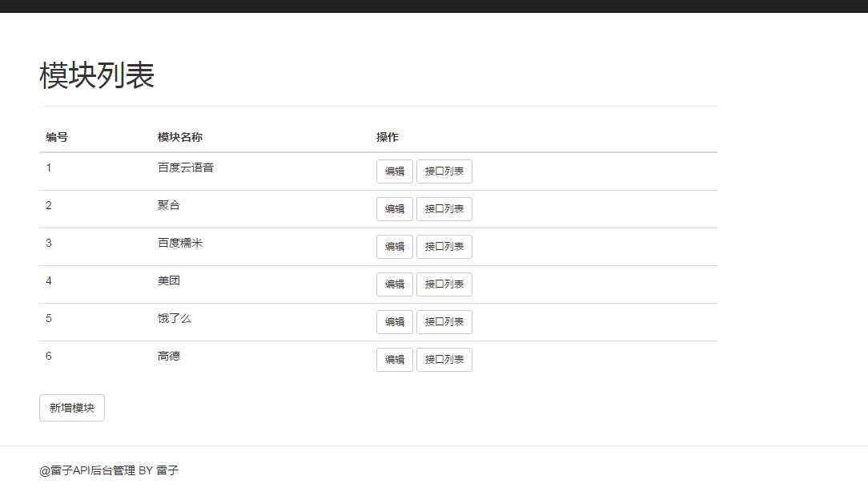This screenshot has height=492, width=868.
Task: Click number 4 in the 编号 column
Action: point(49,280)
